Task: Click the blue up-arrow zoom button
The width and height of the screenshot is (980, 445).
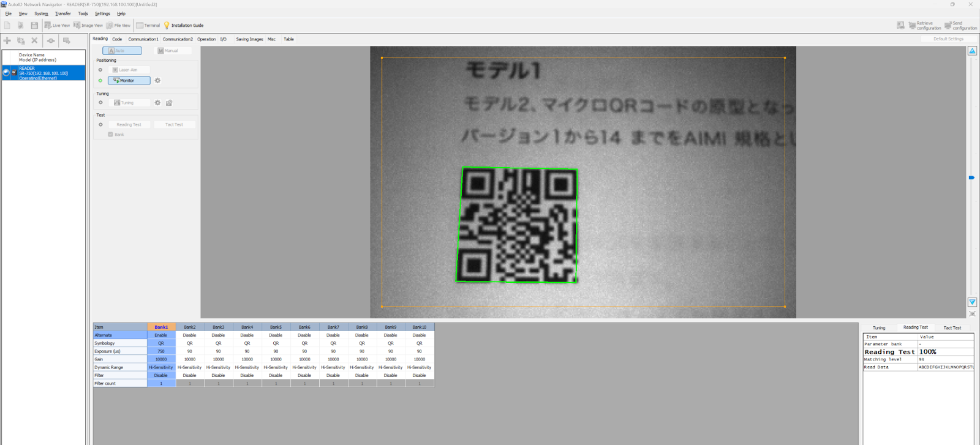Action: 972,51
